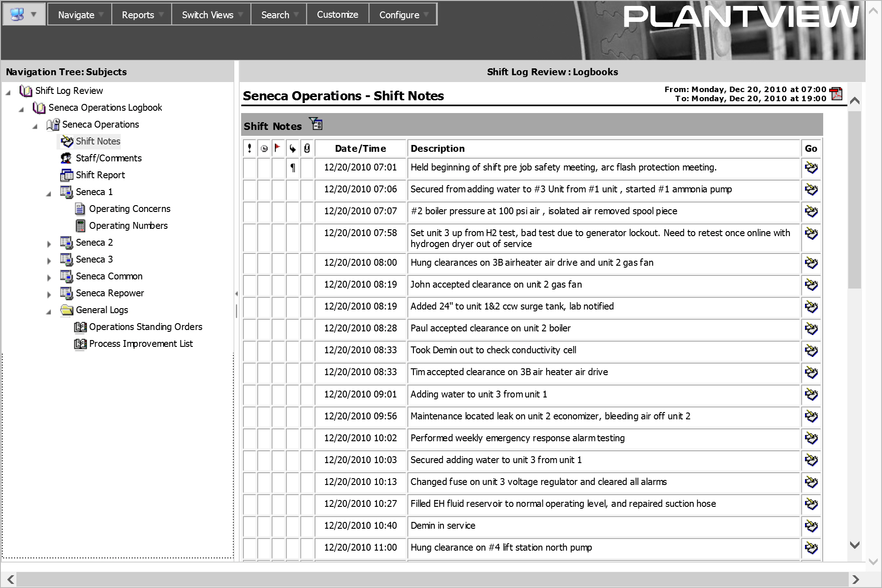This screenshot has width=882, height=588.
Task: Go to the Changed fuse entry
Action: coord(811,482)
